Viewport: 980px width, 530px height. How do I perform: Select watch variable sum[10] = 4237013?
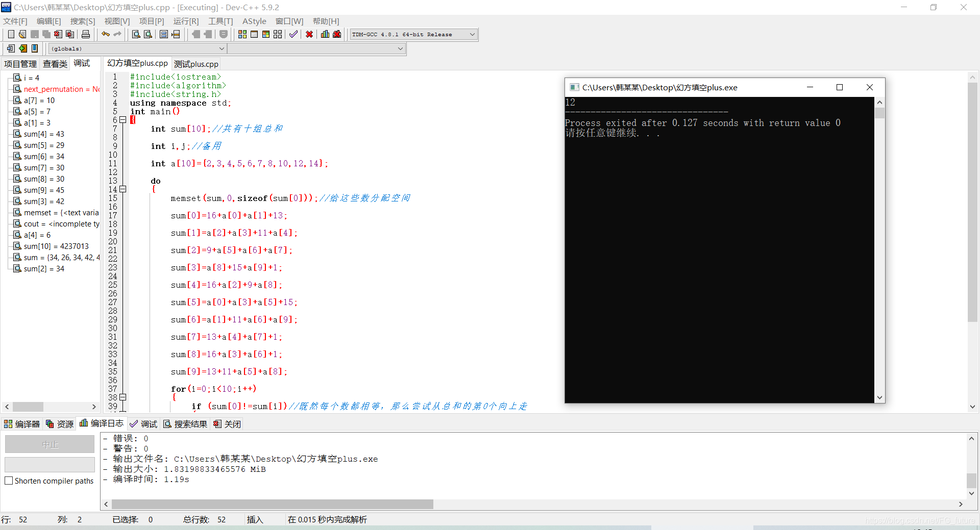click(x=56, y=246)
